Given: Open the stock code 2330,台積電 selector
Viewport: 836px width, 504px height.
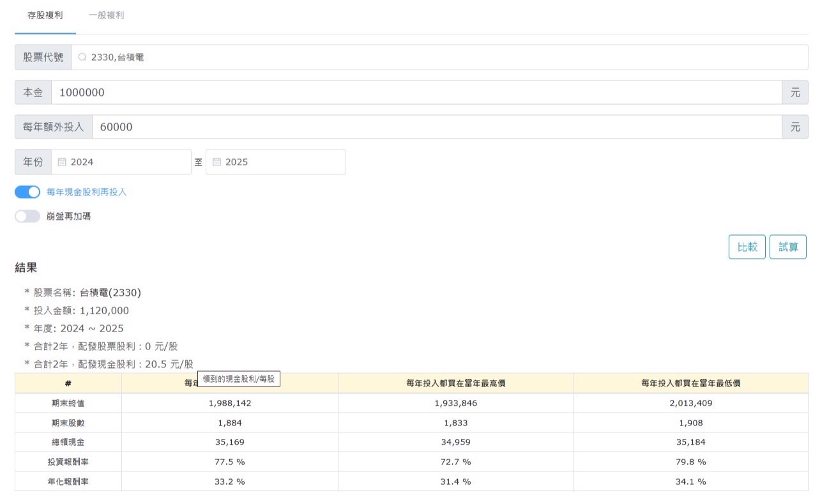Looking at the screenshot, I should pos(441,57).
